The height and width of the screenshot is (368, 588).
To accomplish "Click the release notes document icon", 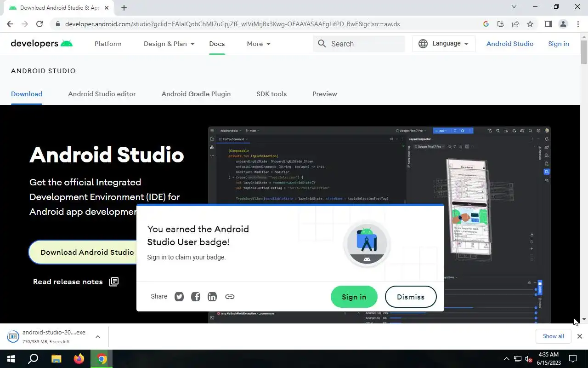I will pos(114,282).
